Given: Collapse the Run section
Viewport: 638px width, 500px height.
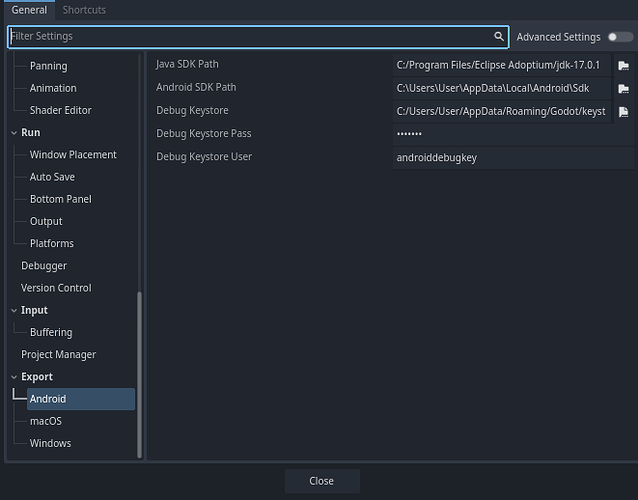Looking at the screenshot, I should (x=14, y=133).
